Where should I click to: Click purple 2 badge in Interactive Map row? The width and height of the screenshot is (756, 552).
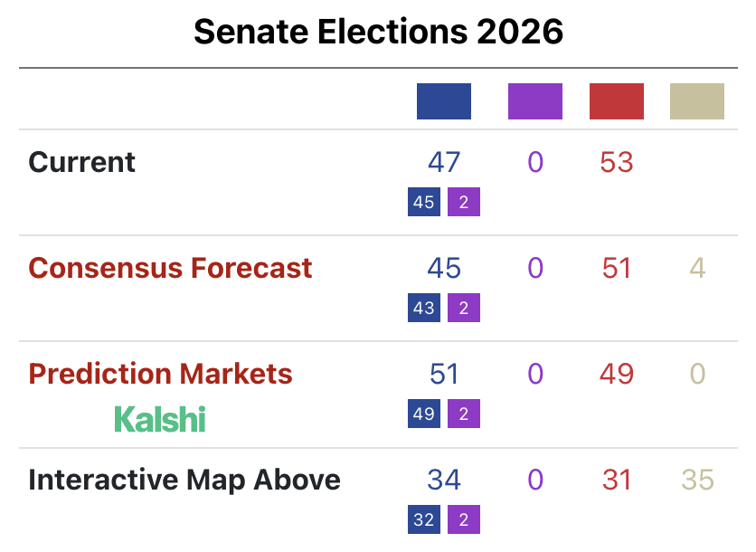coord(464,519)
